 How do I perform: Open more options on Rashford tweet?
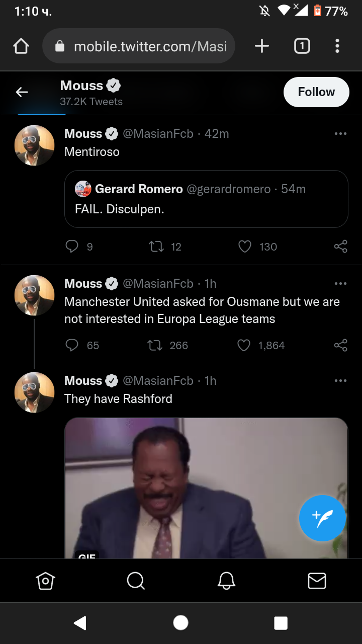340,381
